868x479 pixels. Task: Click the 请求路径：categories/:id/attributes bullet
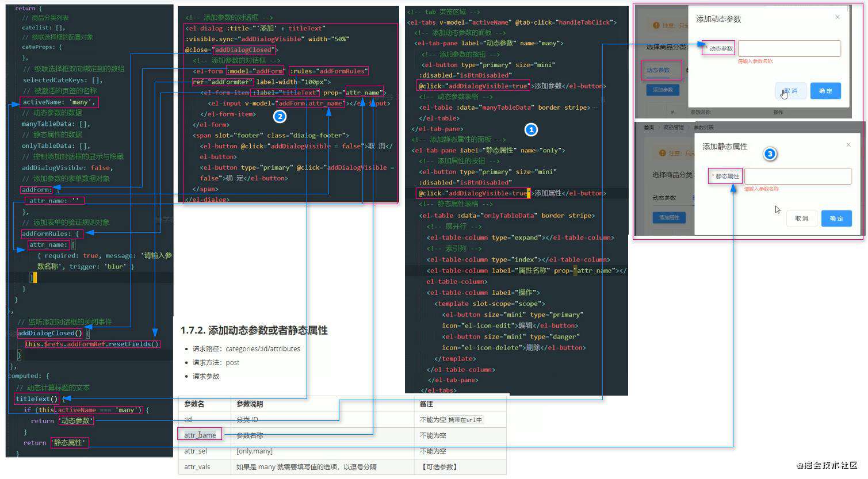246,348
